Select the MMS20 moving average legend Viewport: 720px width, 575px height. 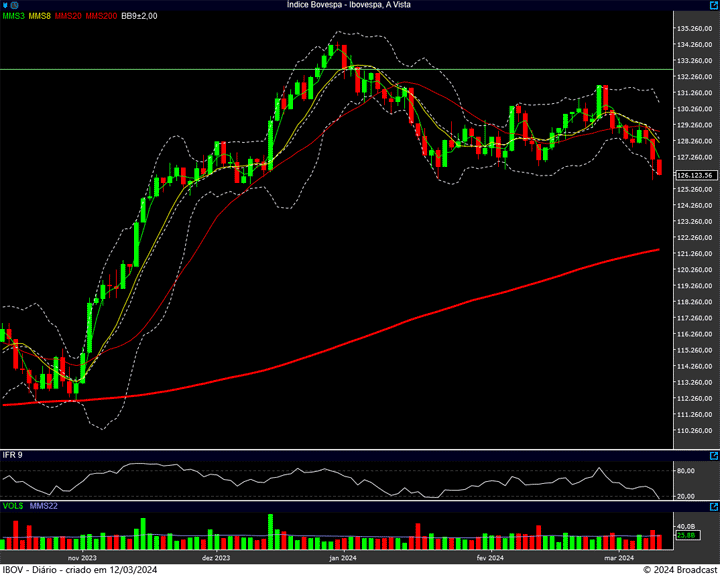[68, 16]
